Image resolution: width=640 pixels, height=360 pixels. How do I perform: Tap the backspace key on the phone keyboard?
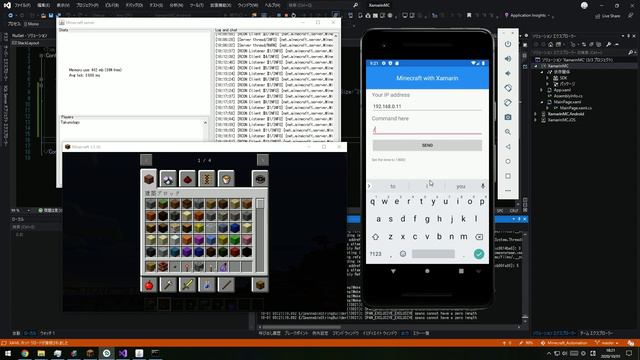click(x=479, y=237)
